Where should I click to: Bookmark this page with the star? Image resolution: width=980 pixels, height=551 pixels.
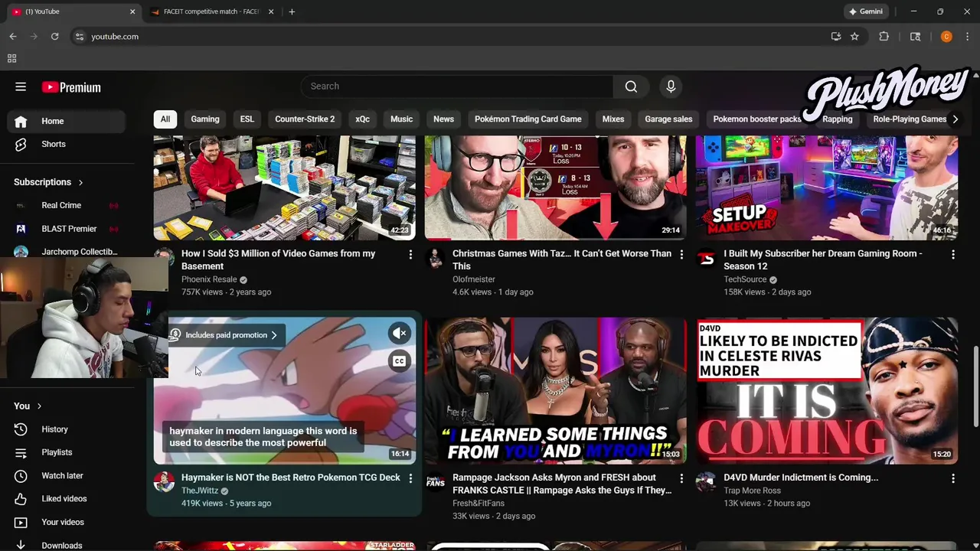pyautogui.click(x=854, y=36)
